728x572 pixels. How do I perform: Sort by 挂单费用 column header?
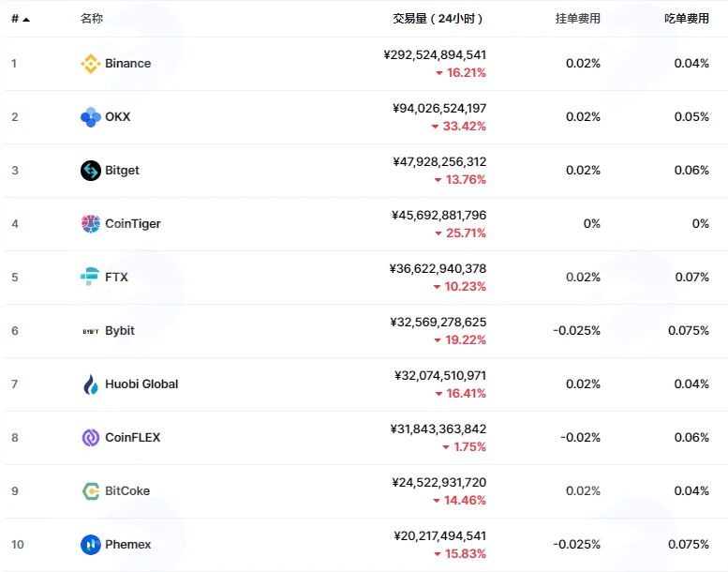click(x=577, y=19)
